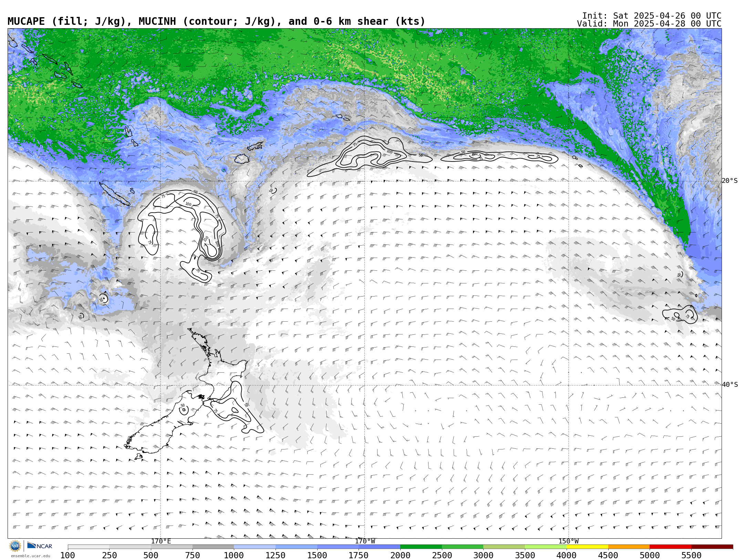This screenshot has width=744, height=560.
Task: Click the 40°S latitude label
Action: point(730,385)
